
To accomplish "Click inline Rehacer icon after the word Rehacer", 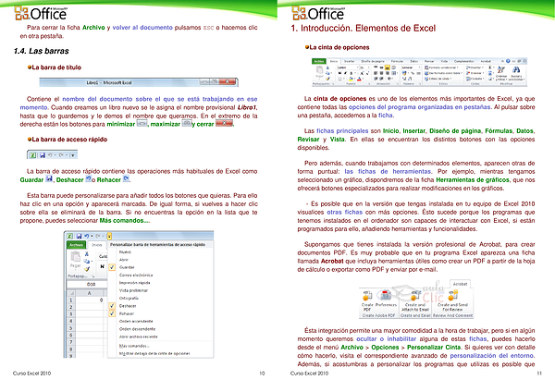I will click(126, 178).
